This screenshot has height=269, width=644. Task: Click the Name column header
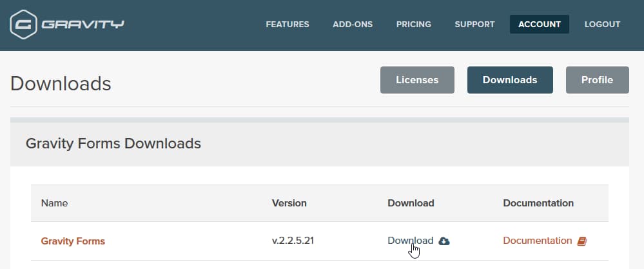point(54,203)
